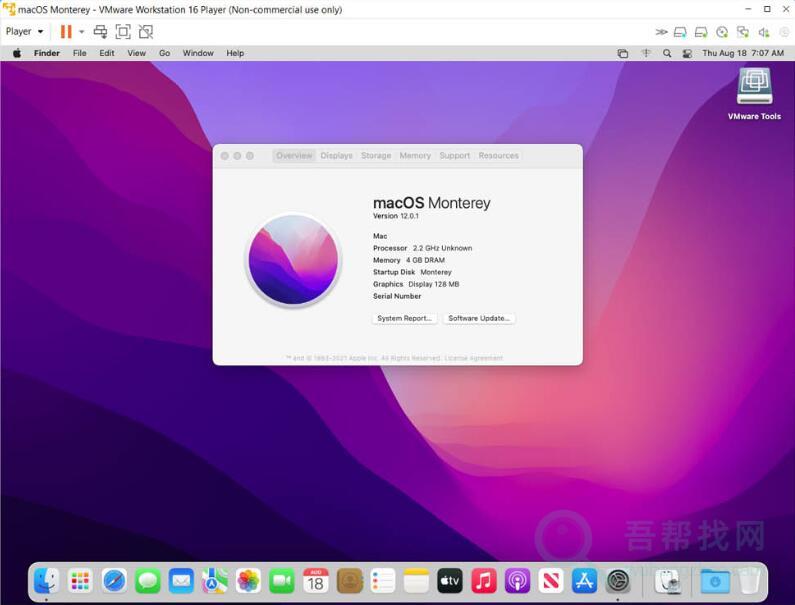This screenshot has width=795, height=605.
Task: Open the License Agreement link
Action: pos(474,358)
